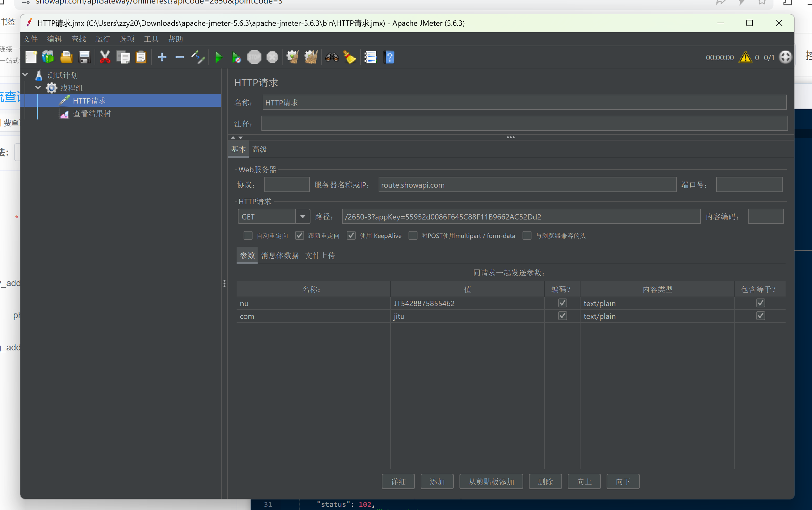The image size is (812, 510).
Task: Enable the 自动重定向 checkbox
Action: click(248, 235)
